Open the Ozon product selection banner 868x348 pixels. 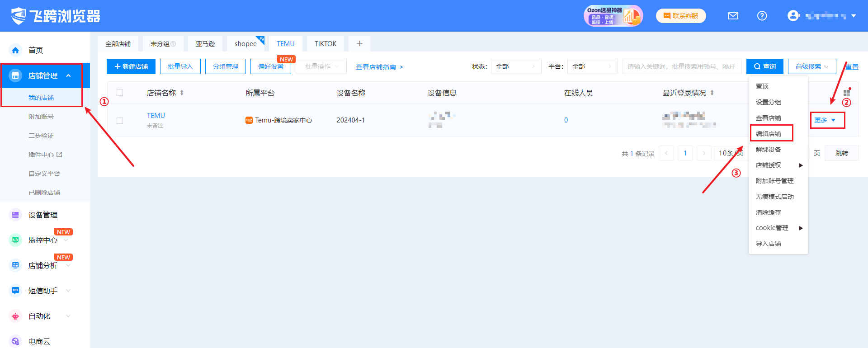point(613,16)
